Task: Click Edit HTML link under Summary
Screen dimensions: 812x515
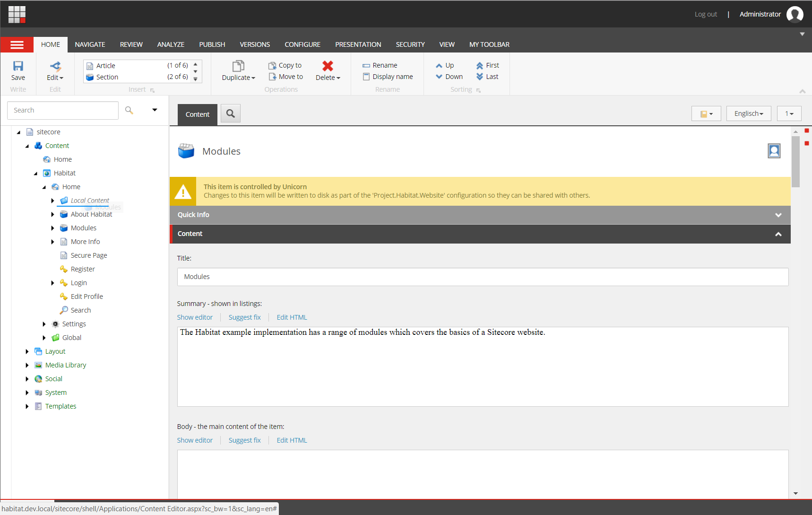Action: pyautogui.click(x=292, y=317)
